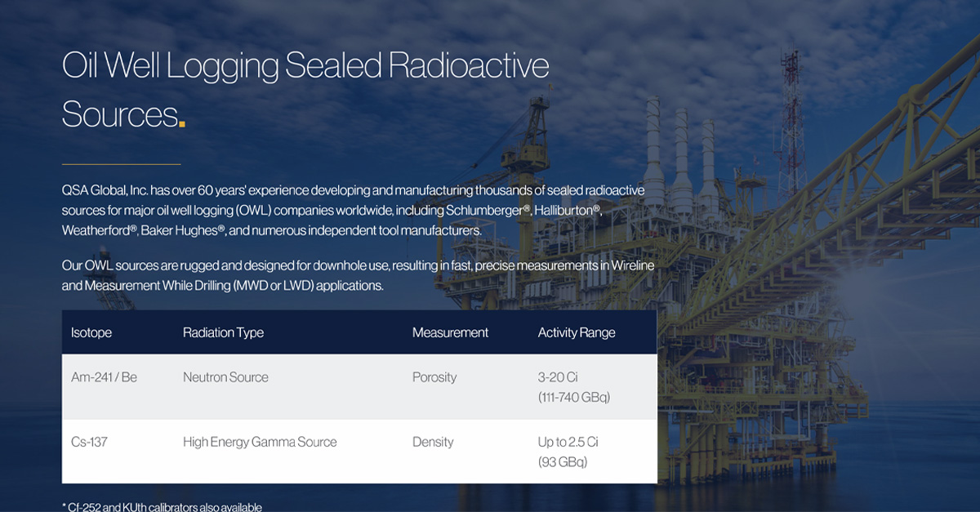Click the High Energy Gamma Source cell

[260, 442]
